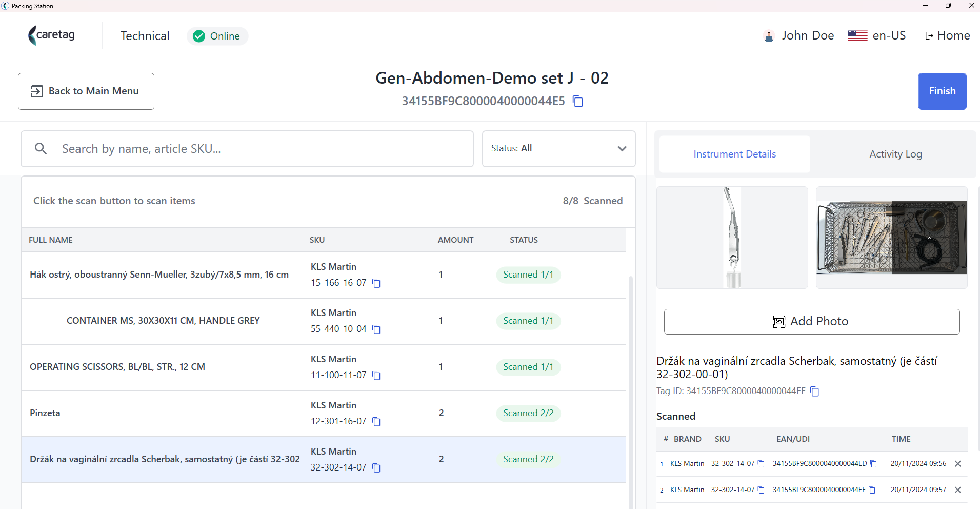Select the Pinzeta row
The width and height of the screenshot is (980, 509).
pyautogui.click(x=324, y=414)
